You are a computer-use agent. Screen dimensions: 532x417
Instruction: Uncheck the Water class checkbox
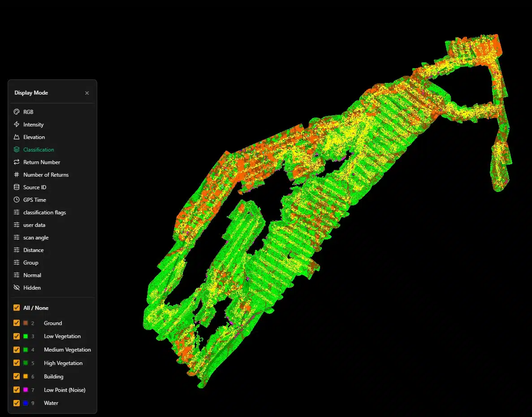[16, 403]
